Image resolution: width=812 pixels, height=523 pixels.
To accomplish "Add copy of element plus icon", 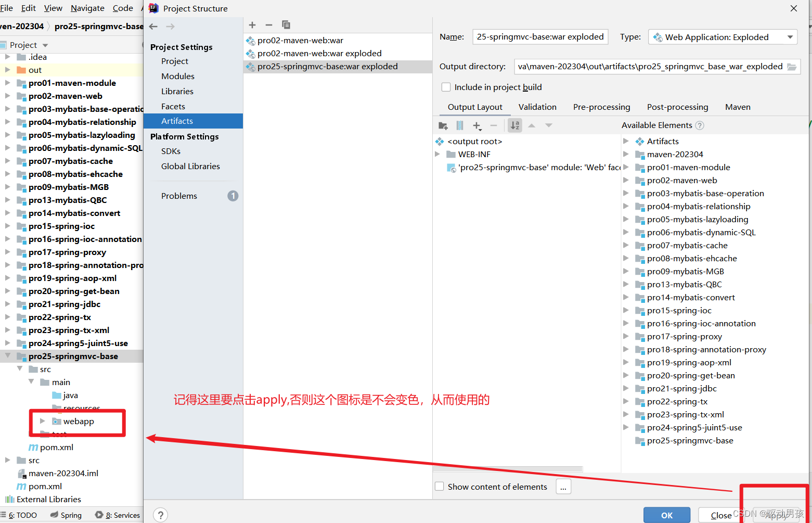I will click(477, 125).
